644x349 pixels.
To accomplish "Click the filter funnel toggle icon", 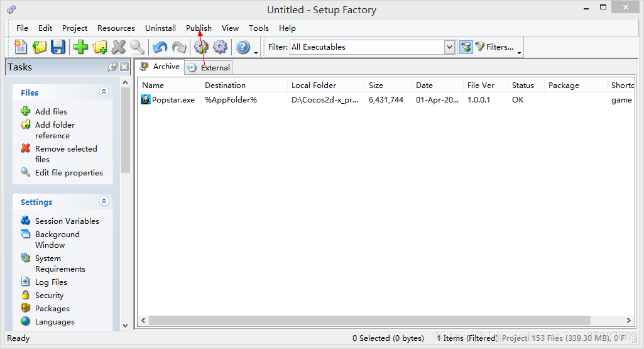I will (x=466, y=47).
